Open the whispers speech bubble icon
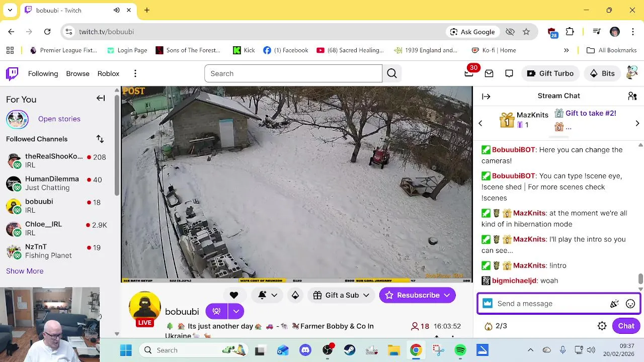This screenshot has height=362, width=644. coord(509,73)
